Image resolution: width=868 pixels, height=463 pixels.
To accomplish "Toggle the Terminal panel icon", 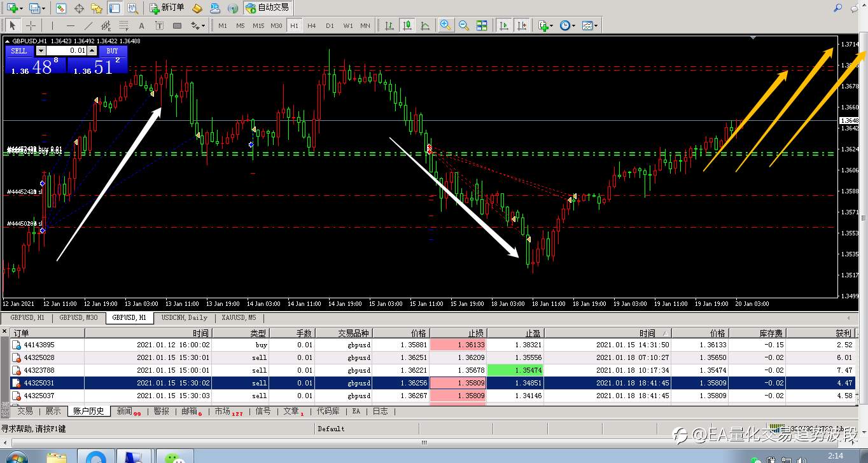I will pyautogui.click(x=115, y=8).
